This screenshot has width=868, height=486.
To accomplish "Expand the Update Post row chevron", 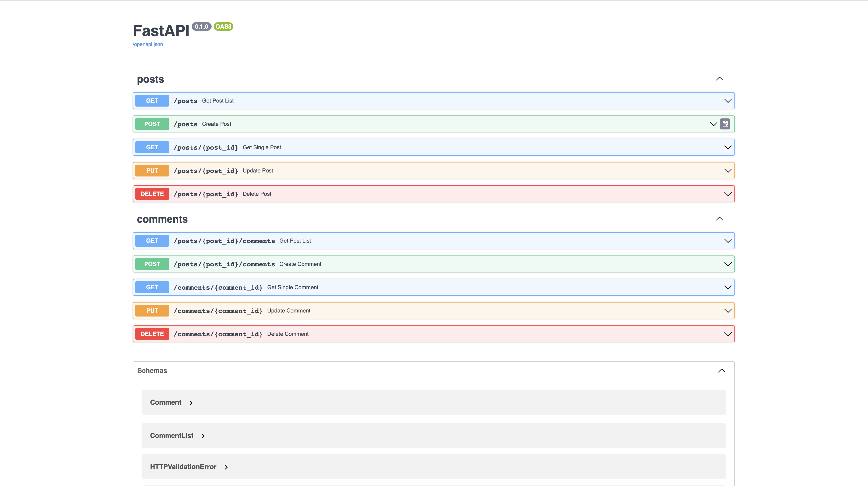I will point(728,171).
